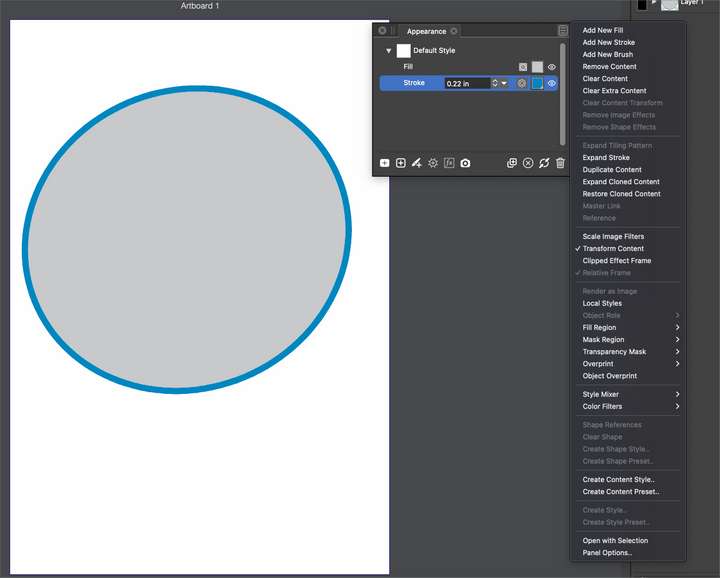Hide the Fill visibility eye
Screen dimensions: 720x578
pos(552,67)
